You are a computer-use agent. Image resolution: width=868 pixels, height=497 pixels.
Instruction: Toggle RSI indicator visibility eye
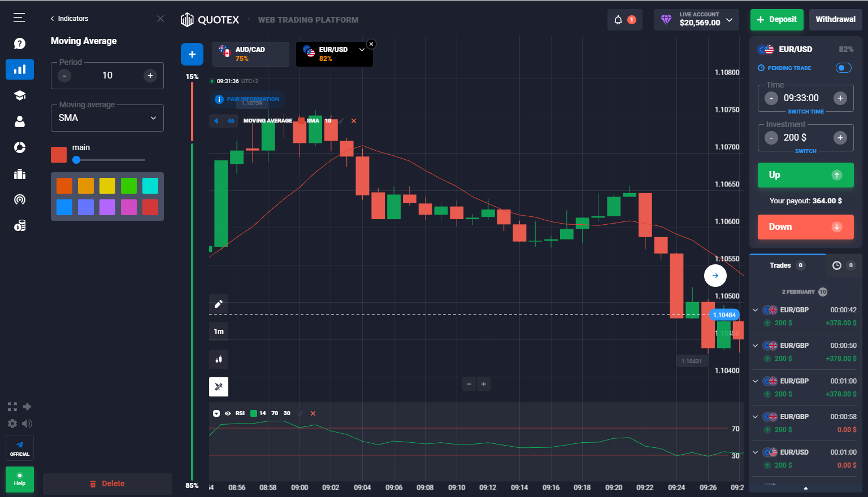coord(228,413)
